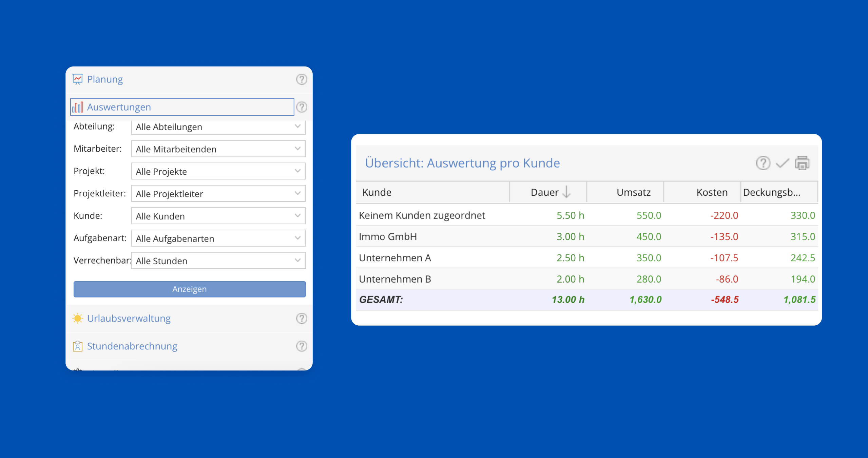Click the checkmark icon in overview header
This screenshot has width=868, height=458.
click(x=783, y=163)
